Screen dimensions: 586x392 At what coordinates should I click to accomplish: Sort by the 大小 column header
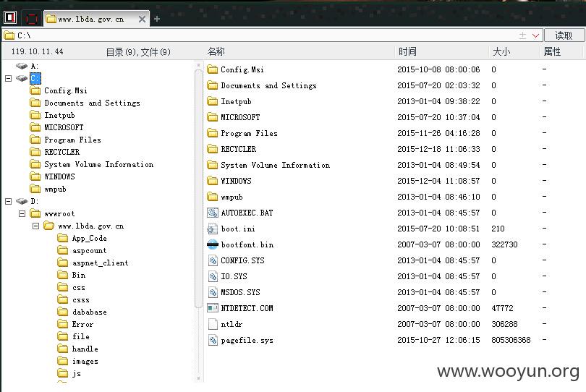501,51
